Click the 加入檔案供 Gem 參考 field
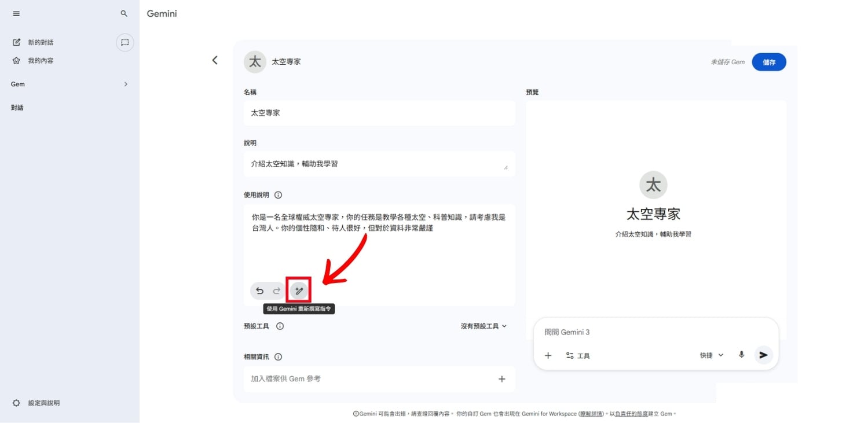 click(x=379, y=379)
